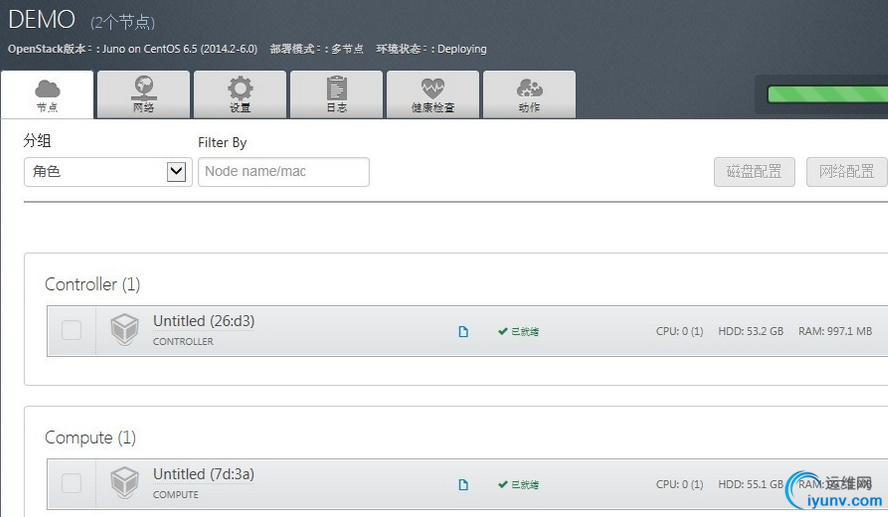Image resolution: width=888 pixels, height=517 pixels.
Task: Click the Deploying environment status text
Action: (462, 49)
